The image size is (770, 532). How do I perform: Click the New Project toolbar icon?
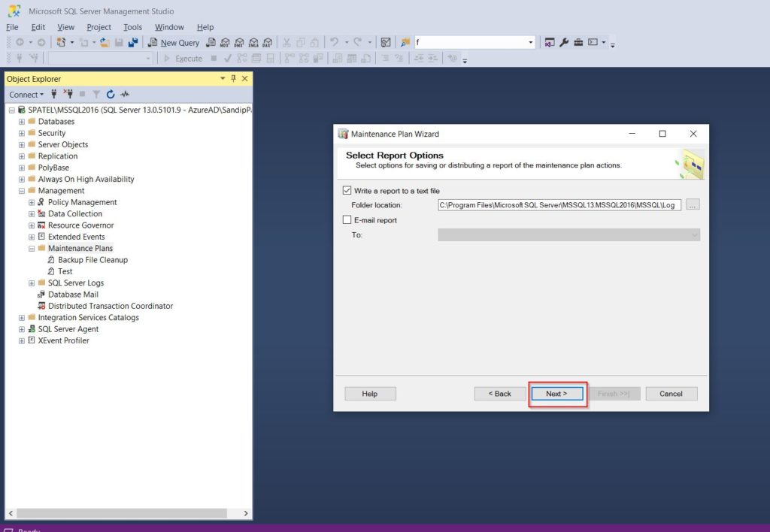click(x=61, y=43)
